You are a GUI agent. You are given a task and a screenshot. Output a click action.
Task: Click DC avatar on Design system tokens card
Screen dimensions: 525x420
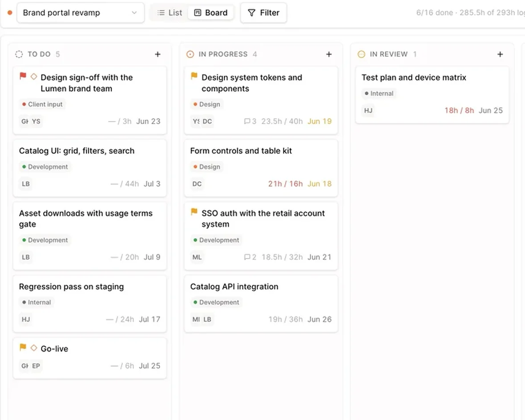click(207, 121)
